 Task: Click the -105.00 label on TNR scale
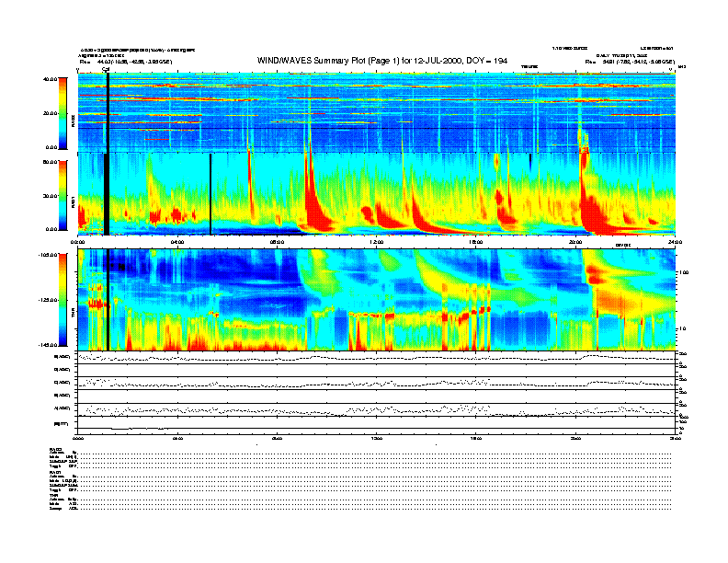pyautogui.click(x=49, y=255)
